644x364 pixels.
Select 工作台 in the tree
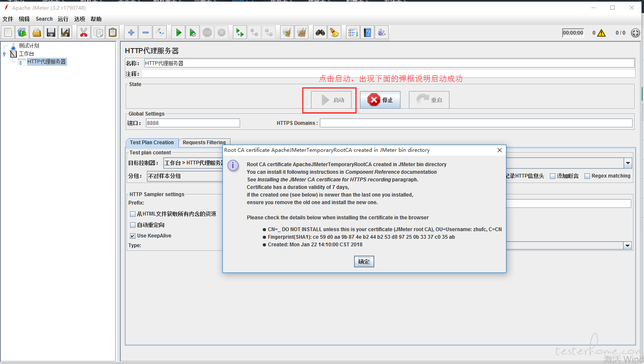point(26,54)
